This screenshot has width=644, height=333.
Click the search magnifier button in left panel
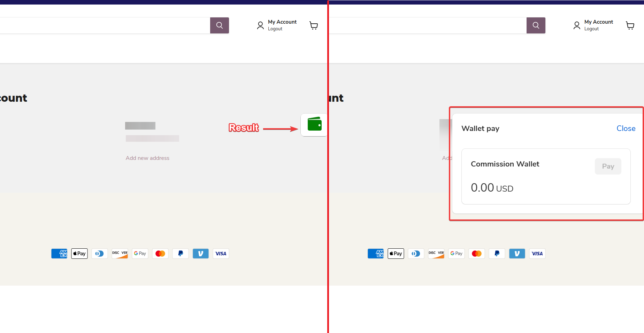coord(219,25)
